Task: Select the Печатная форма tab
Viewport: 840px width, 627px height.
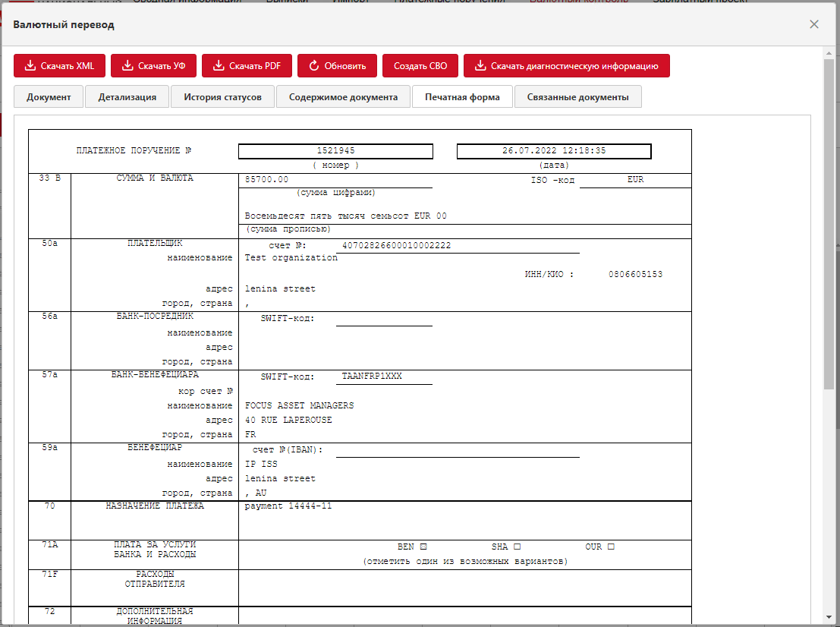Action: pos(462,97)
